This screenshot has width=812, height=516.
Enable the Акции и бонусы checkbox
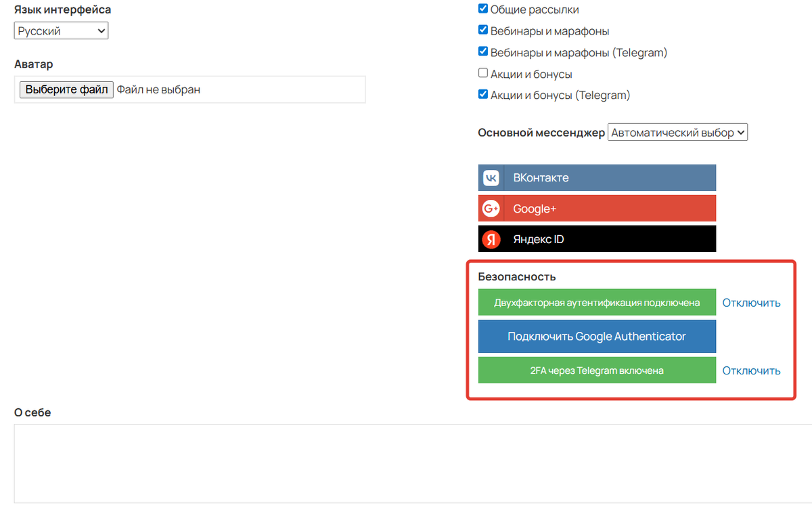point(483,74)
